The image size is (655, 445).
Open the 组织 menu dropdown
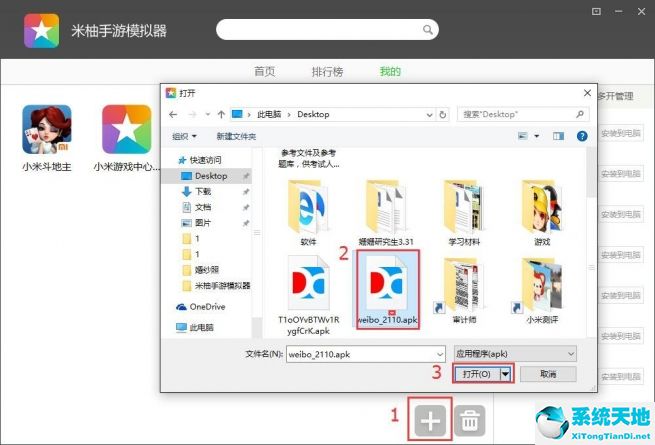(x=184, y=136)
